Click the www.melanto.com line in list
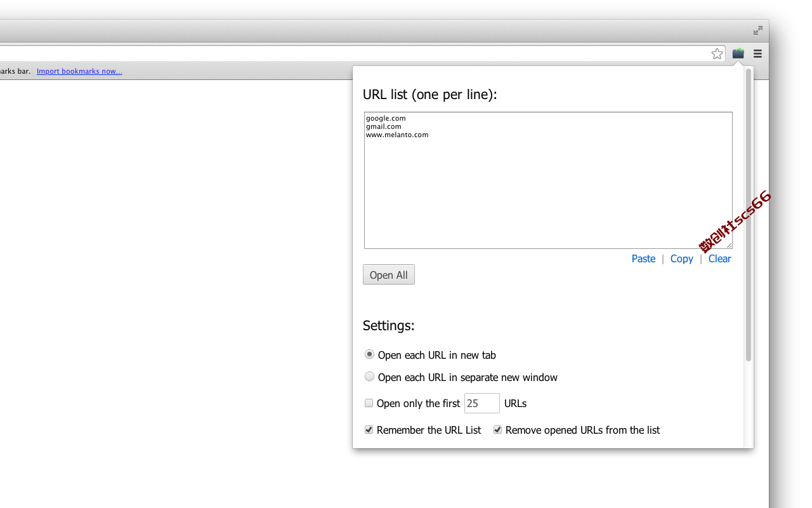The width and height of the screenshot is (812, 508). pyautogui.click(x=397, y=135)
